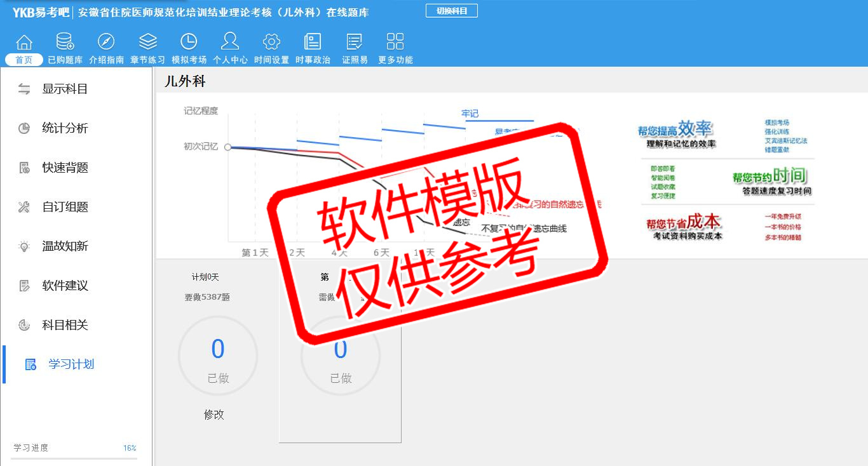Open 个人中心 user icon

(230, 43)
